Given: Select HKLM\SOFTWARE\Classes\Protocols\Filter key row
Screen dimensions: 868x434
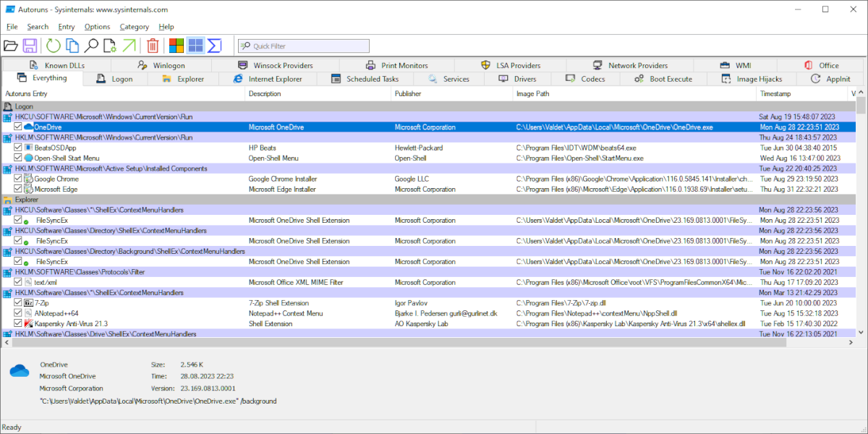Looking at the screenshot, I should coord(428,272).
